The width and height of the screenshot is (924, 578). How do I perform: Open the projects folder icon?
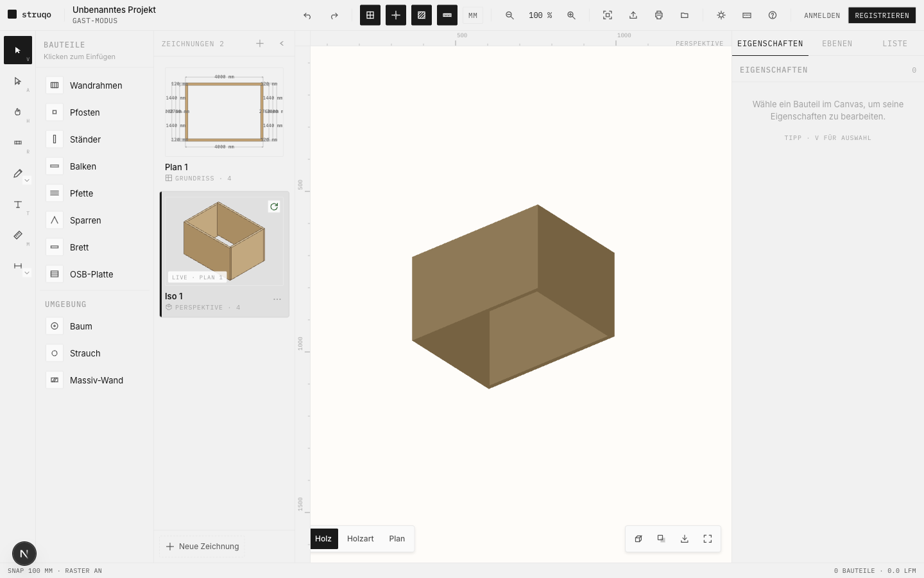[x=685, y=15]
